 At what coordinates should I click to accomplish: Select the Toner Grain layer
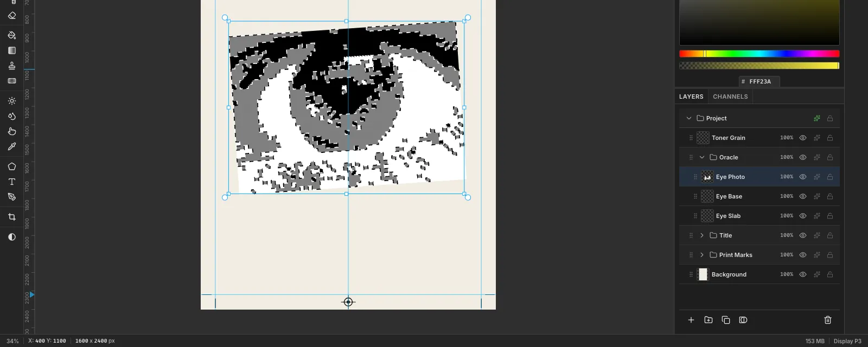759,138
